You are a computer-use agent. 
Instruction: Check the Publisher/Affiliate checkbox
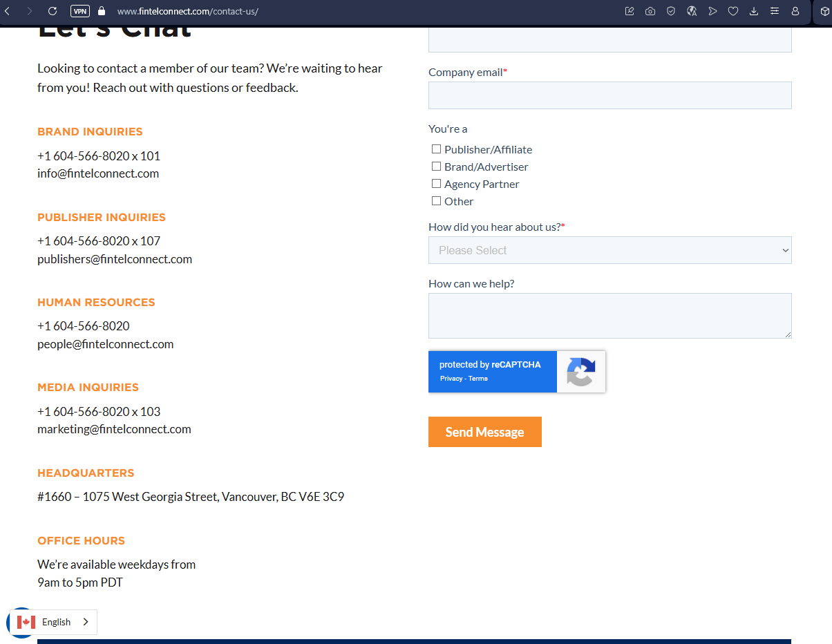click(x=436, y=149)
